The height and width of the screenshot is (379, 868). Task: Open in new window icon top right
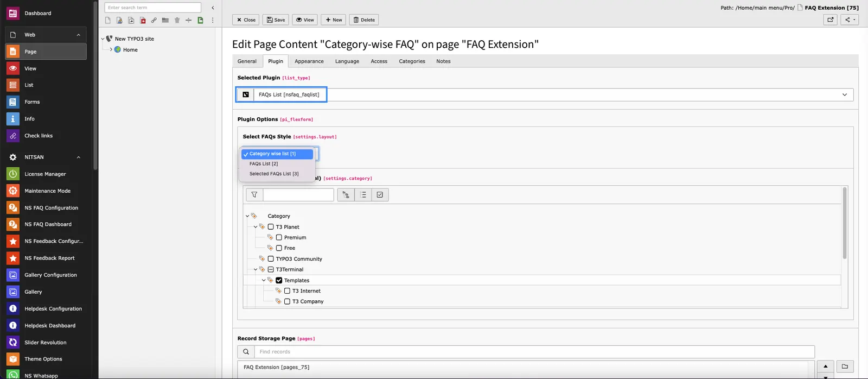(x=831, y=20)
